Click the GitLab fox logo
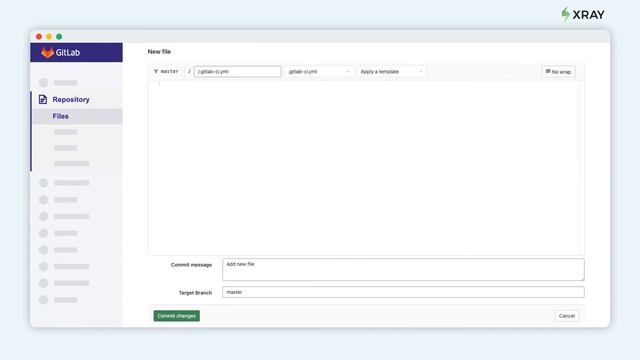The image size is (640, 360). 48,53
